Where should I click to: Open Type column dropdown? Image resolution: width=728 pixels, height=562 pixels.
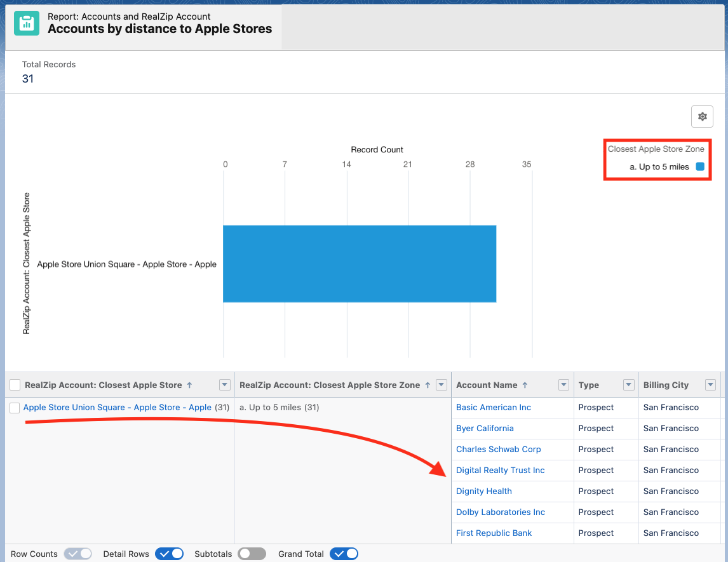(629, 385)
